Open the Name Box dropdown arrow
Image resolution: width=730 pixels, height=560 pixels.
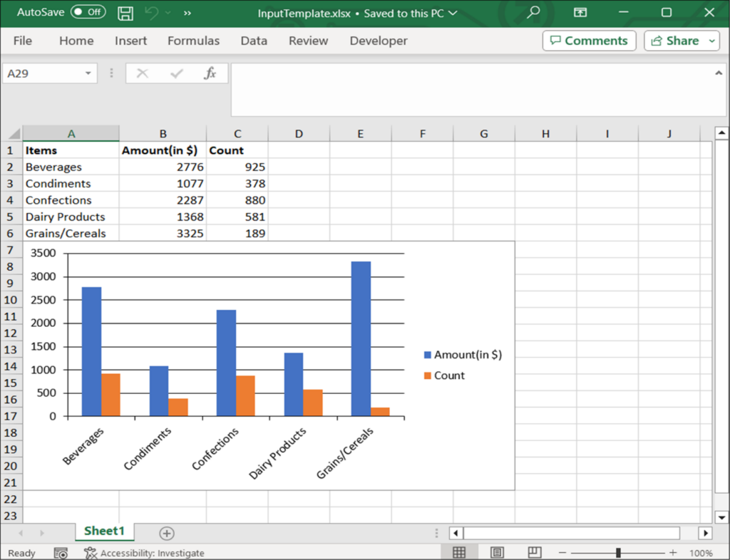(88, 73)
